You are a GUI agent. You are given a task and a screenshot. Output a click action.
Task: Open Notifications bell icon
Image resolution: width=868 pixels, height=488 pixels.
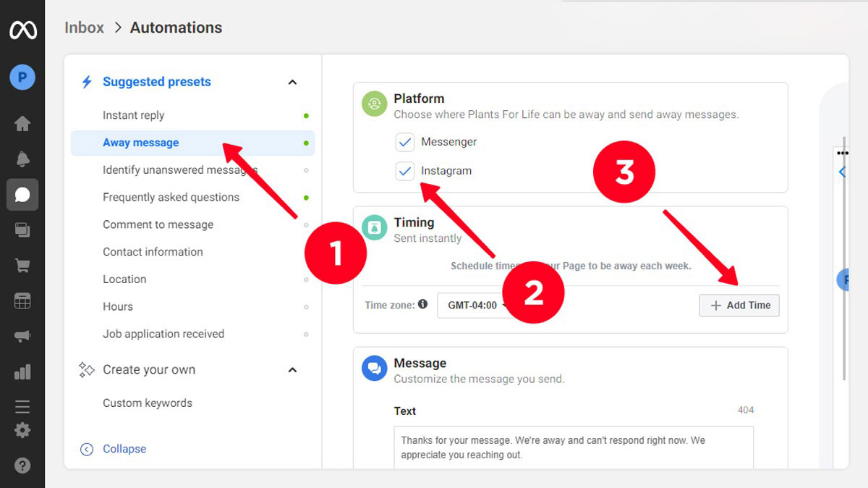pyautogui.click(x=22, y=159)
